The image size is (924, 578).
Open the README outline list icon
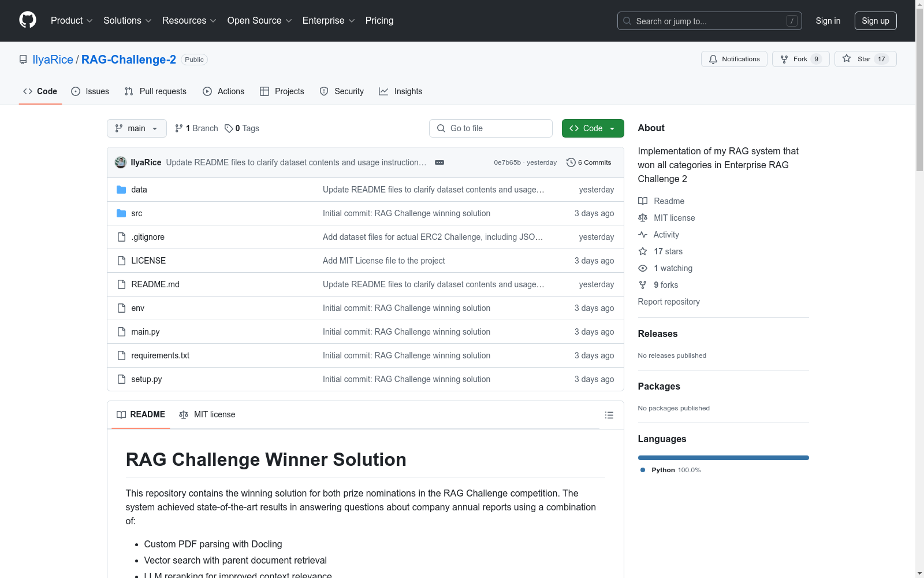[609, 415]
